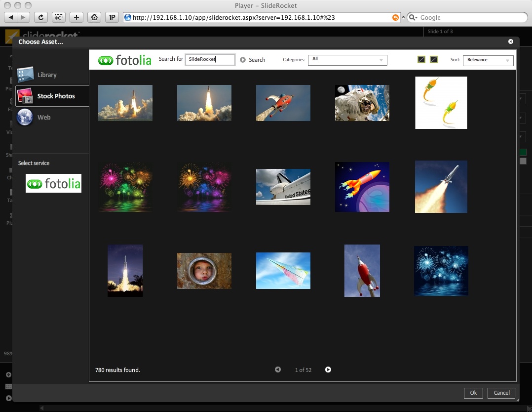Click the browser Back button

[10, 17]
